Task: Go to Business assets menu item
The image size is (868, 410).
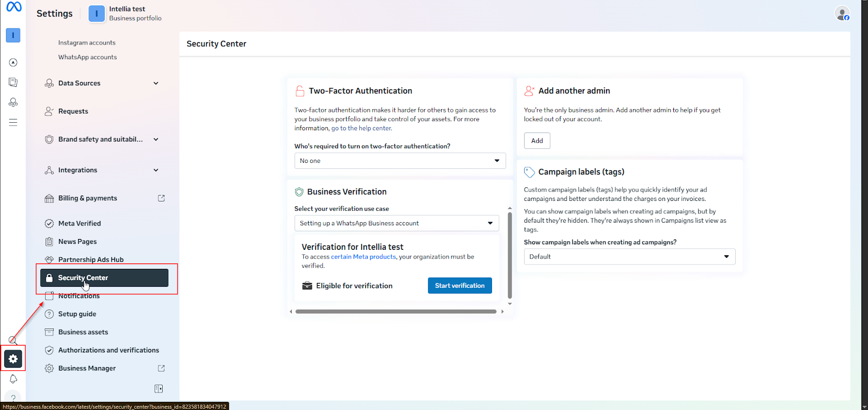Action: [x=83, y=332]
